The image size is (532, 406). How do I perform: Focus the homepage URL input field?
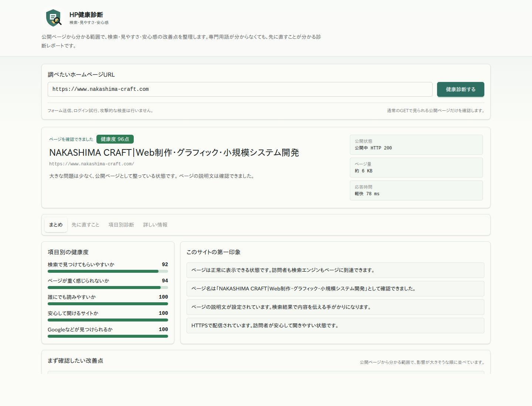pos(240,89)
